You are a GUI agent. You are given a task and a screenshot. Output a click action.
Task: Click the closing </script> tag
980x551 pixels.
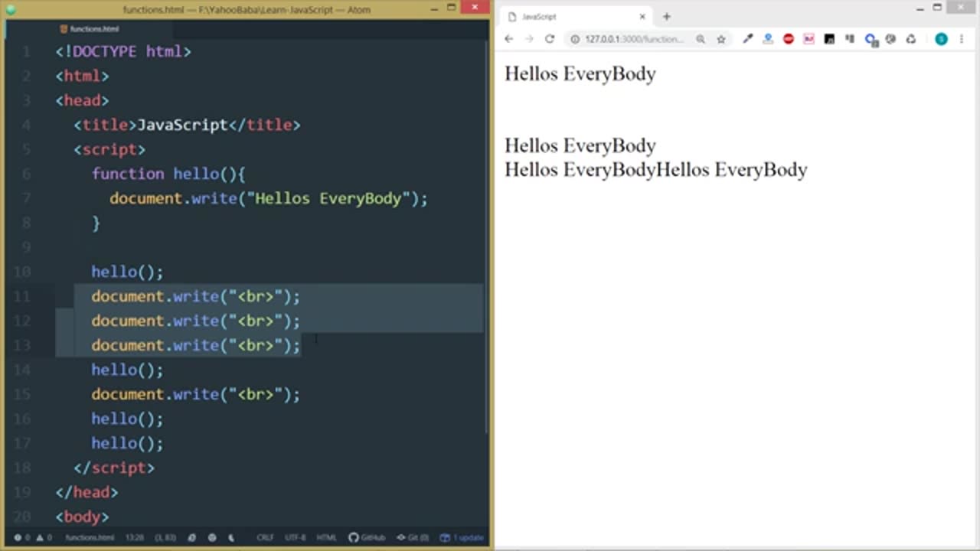[x=114, y=468]
